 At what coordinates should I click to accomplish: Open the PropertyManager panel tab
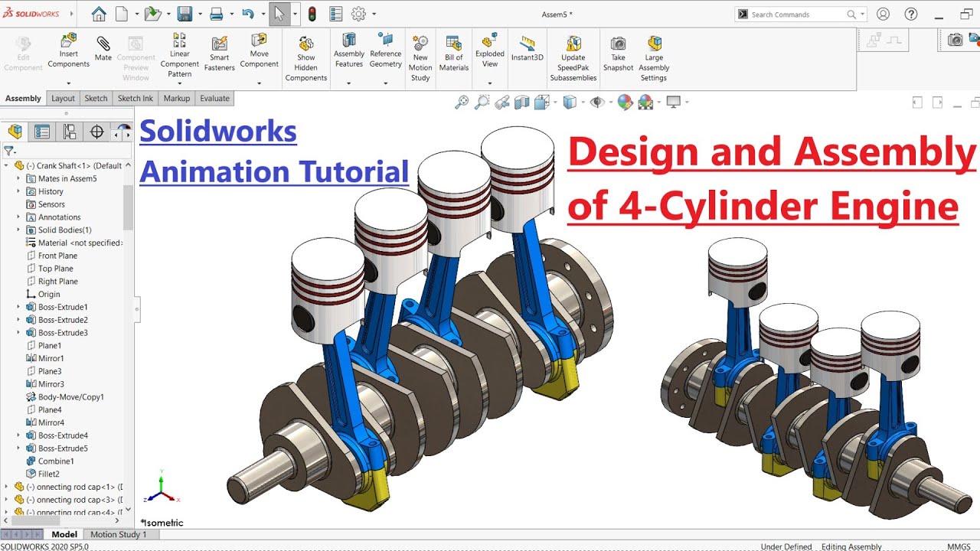(x=42, y=132)
